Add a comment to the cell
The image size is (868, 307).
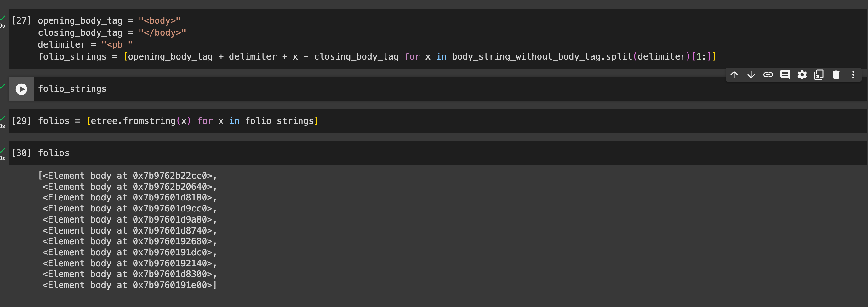coord(785,75)
